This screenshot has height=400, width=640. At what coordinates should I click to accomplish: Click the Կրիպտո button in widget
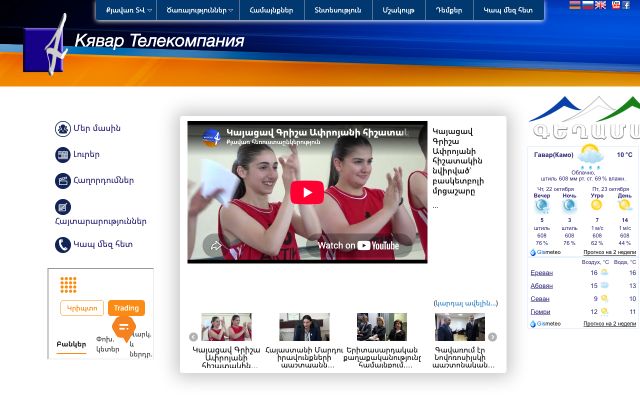tap(82, 308)
